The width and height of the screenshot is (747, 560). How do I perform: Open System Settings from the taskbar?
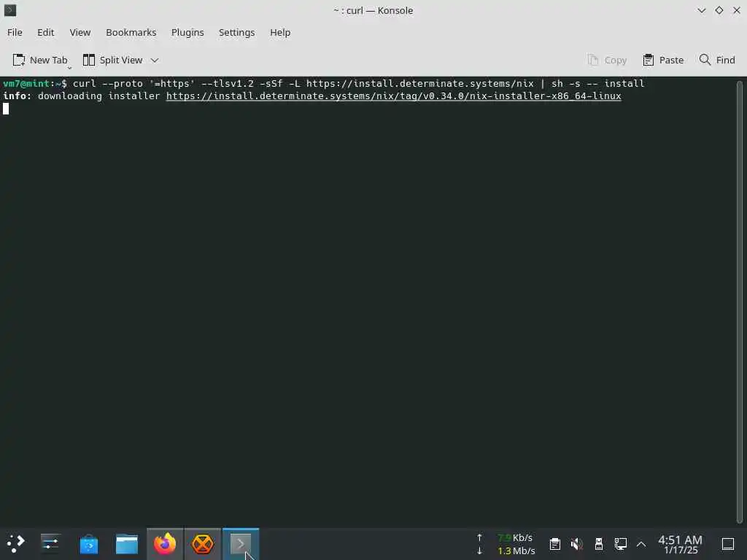pyautogui.click(x=50, y=544)
